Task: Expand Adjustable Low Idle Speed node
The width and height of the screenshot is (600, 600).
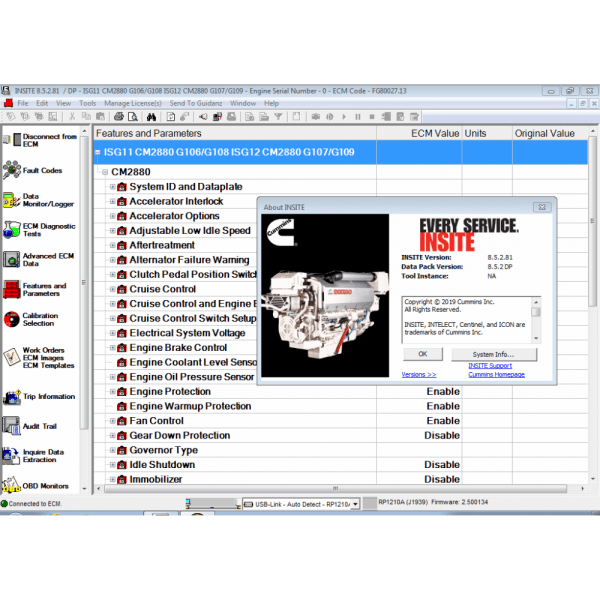Action: 112,231
